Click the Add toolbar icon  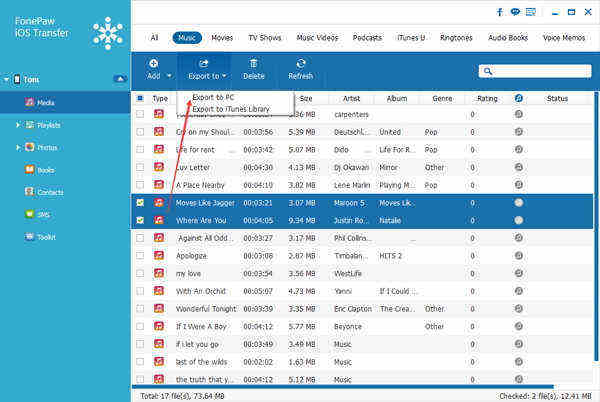(x=153, y=63)
